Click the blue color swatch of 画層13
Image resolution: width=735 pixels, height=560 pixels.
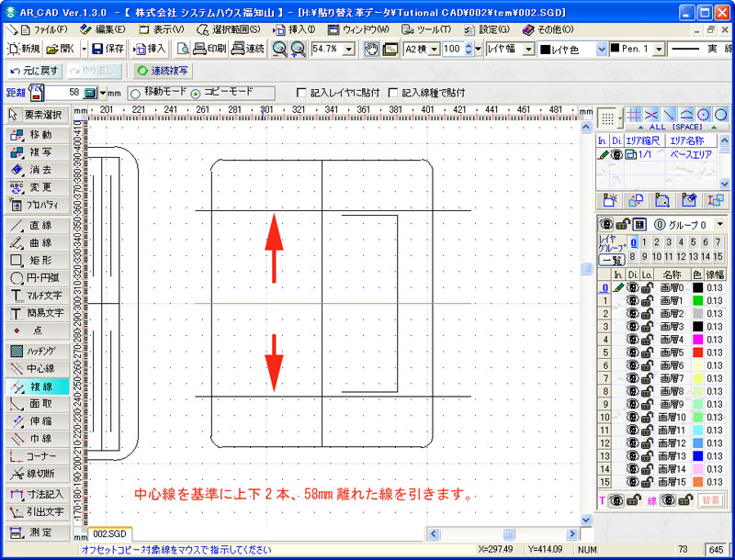(x=698, y=456)
